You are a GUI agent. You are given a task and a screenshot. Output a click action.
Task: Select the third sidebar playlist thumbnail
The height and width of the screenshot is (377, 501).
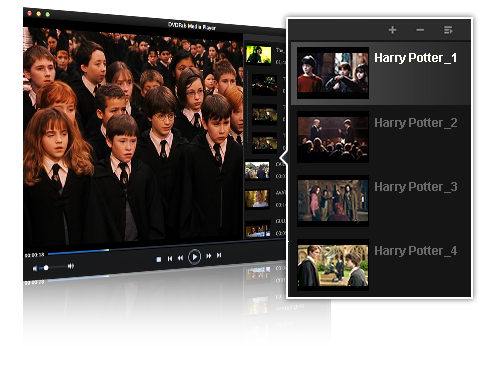264,114
